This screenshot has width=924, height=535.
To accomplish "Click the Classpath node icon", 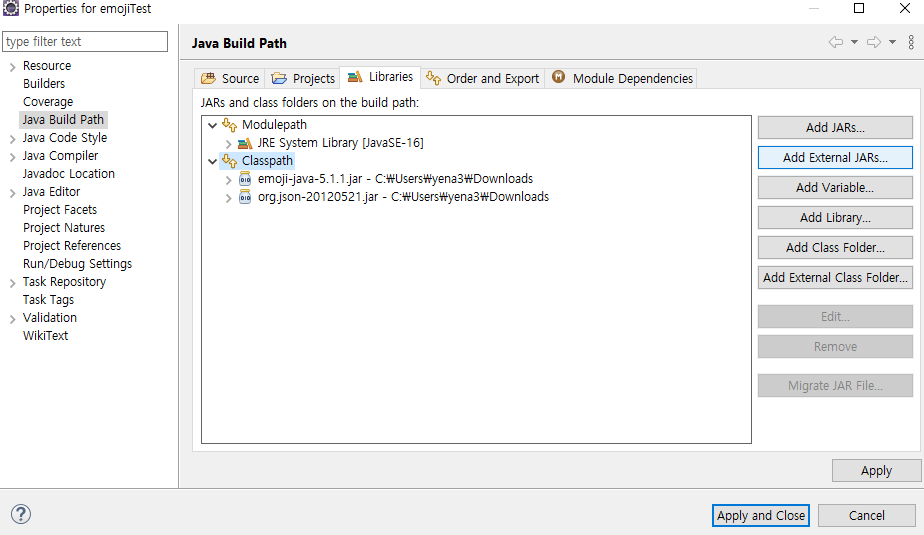I will tap(229, 161).
